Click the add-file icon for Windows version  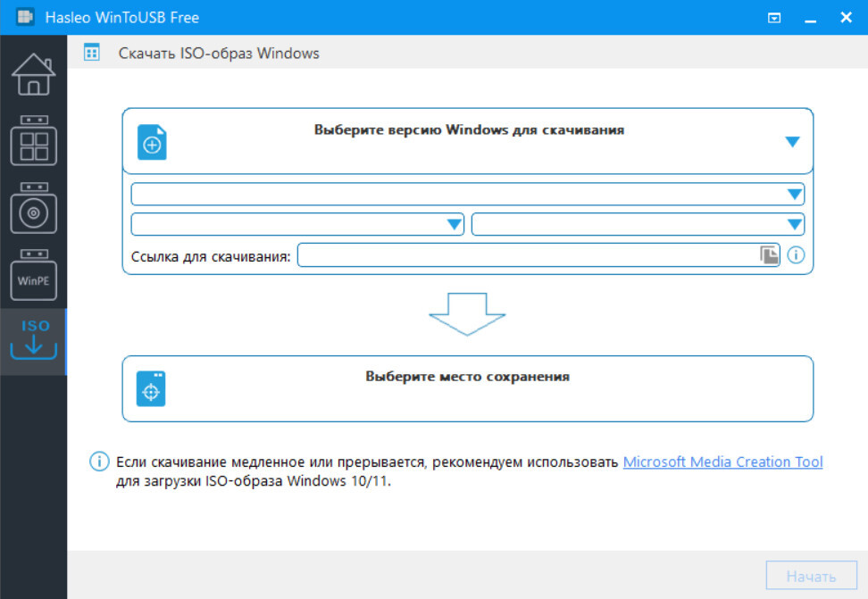pos(152,142)
